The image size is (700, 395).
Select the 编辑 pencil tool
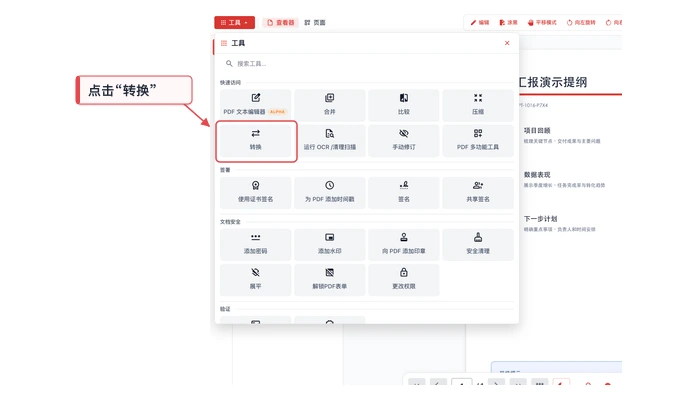tap(480, 22)
